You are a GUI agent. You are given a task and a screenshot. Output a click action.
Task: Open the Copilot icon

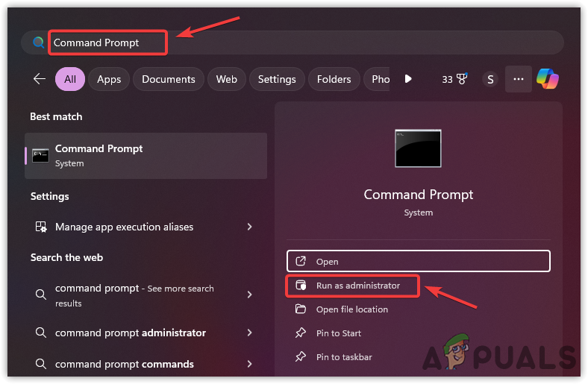tap(548, 79)
